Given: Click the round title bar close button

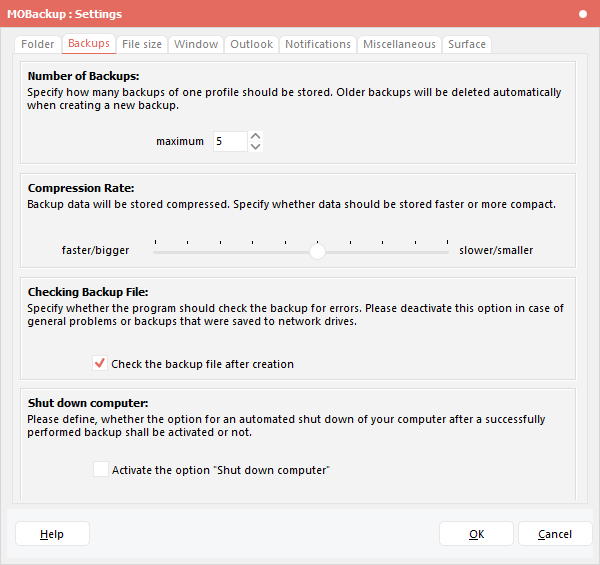Looking at the screenshot, I should pos(583,14).
